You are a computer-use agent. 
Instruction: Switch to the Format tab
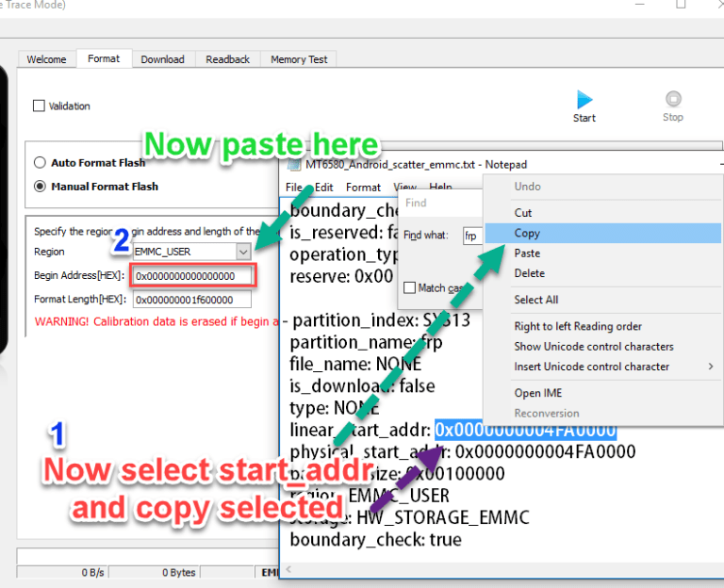(104, 58)
